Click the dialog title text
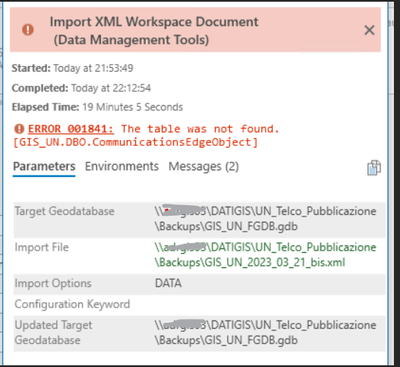This screenshot has height=367, width=400. tap(154, 31)
